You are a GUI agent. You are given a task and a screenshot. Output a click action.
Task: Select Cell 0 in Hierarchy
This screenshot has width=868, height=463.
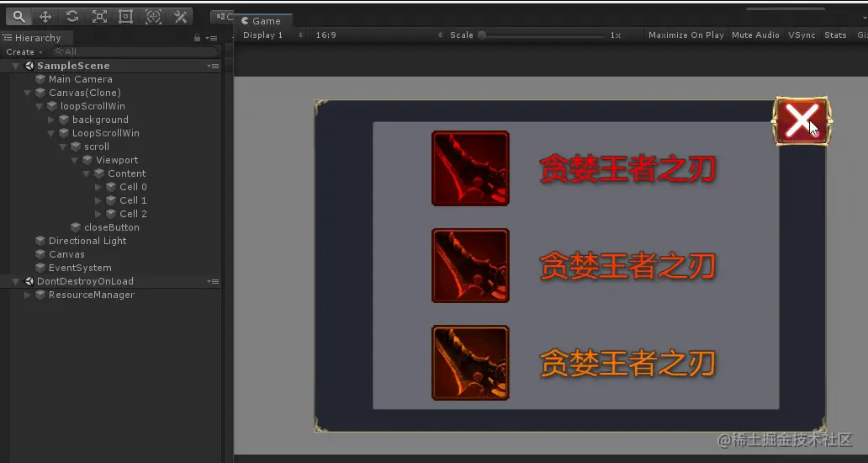tap(133, 187)
